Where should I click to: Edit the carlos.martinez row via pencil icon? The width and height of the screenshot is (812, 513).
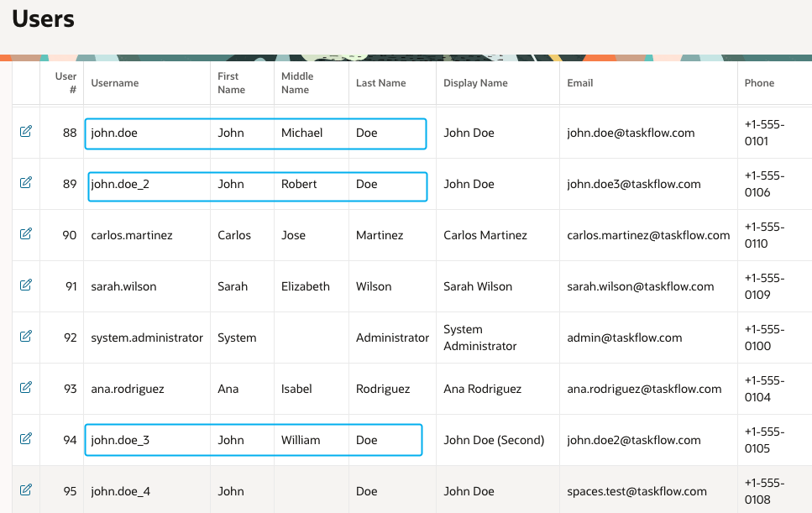pyautogui.click(x=25, y=234)
